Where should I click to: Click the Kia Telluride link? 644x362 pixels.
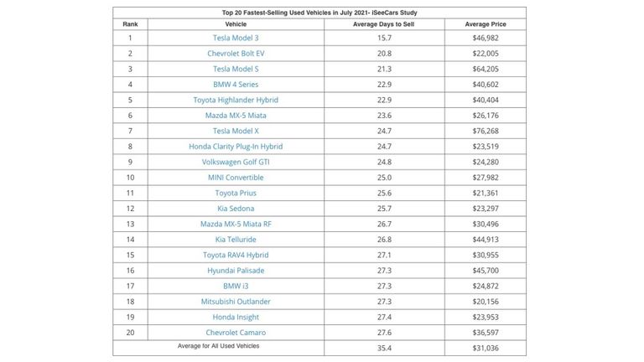coord(236,240)
